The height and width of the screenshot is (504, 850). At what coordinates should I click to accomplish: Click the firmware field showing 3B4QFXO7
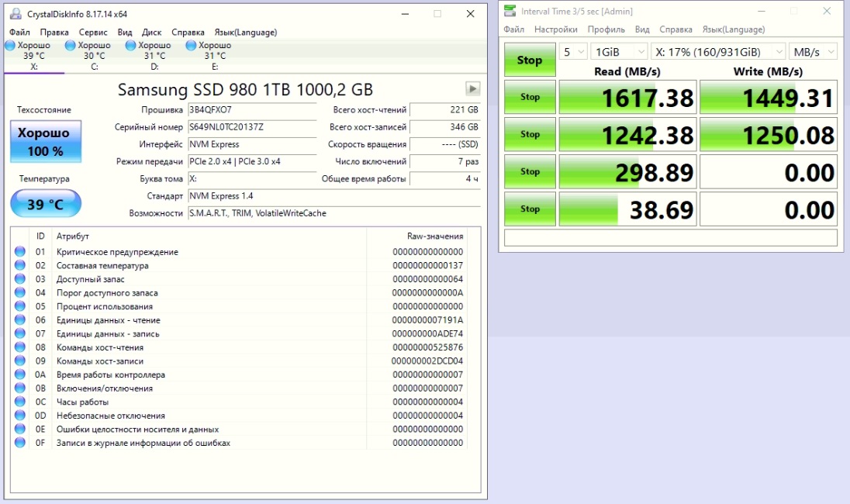252,109
